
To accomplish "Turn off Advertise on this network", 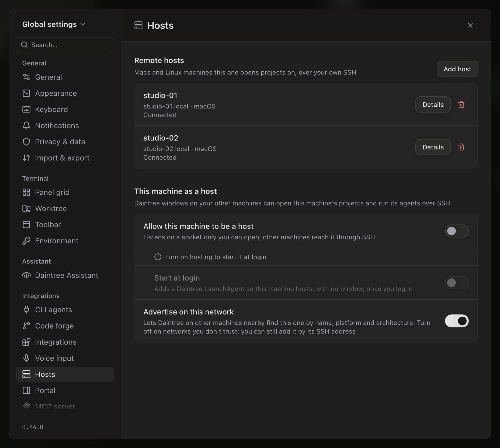I will point(457,321).
